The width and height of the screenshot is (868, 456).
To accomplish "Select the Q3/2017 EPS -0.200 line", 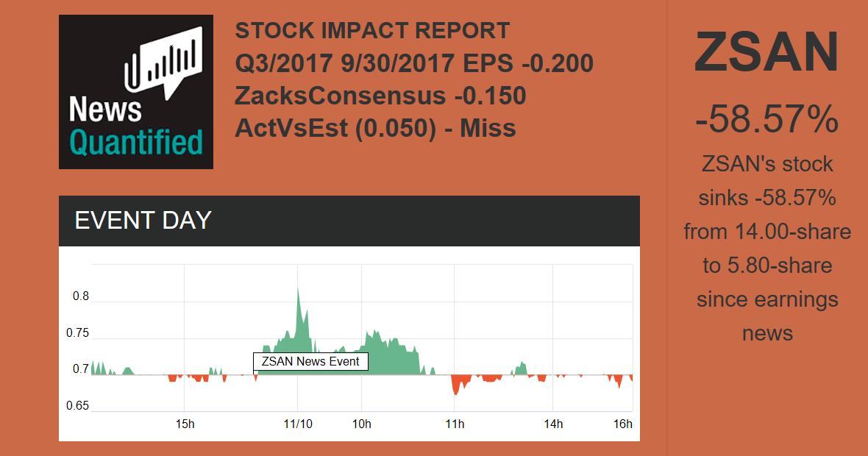I will 414,63.
